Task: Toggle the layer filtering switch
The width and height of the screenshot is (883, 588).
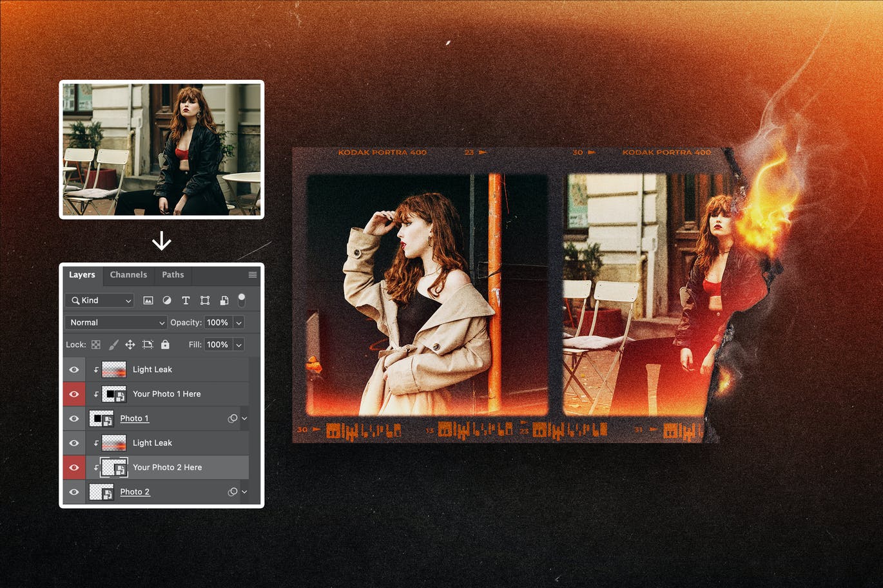Action: click(242, 299)
